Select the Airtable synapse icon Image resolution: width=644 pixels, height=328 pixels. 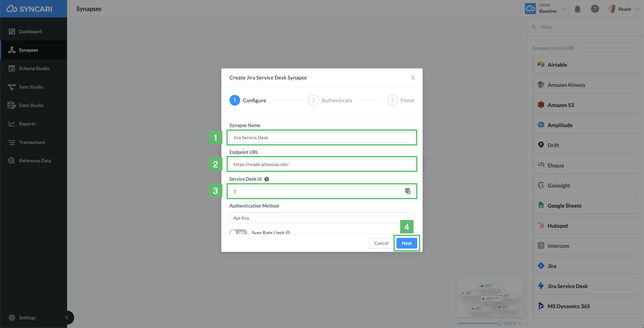pyautogui.click(x=541, y=64)
